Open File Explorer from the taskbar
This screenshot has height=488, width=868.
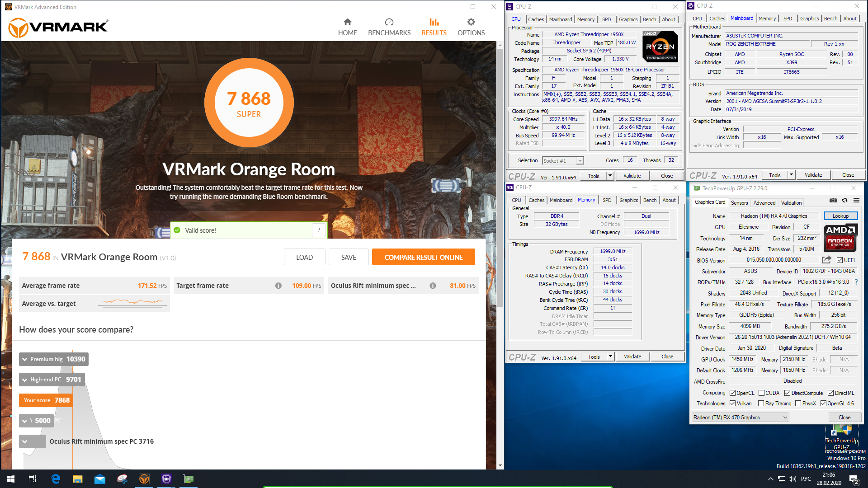(x=78, y=479)
